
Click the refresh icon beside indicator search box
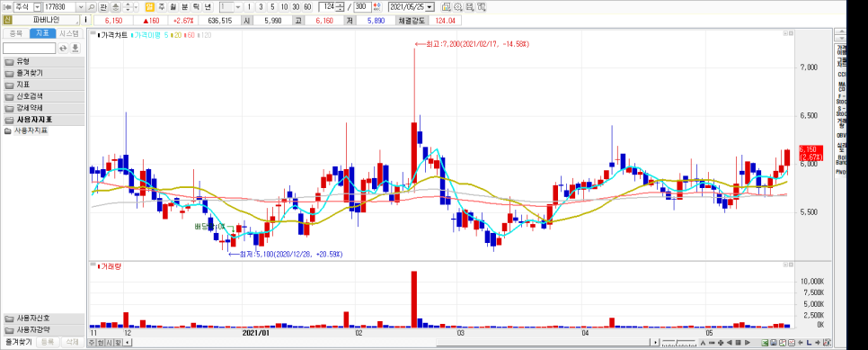coord(63,49)
